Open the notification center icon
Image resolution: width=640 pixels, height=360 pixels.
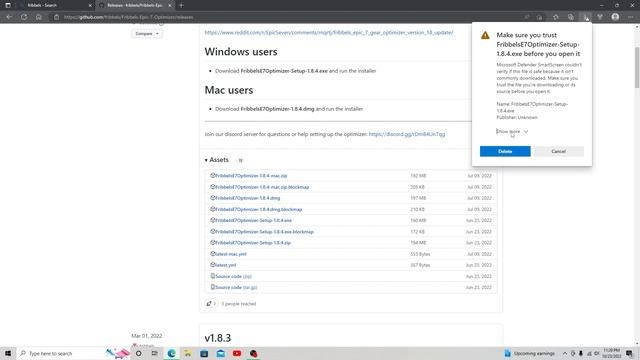point(630,353)
